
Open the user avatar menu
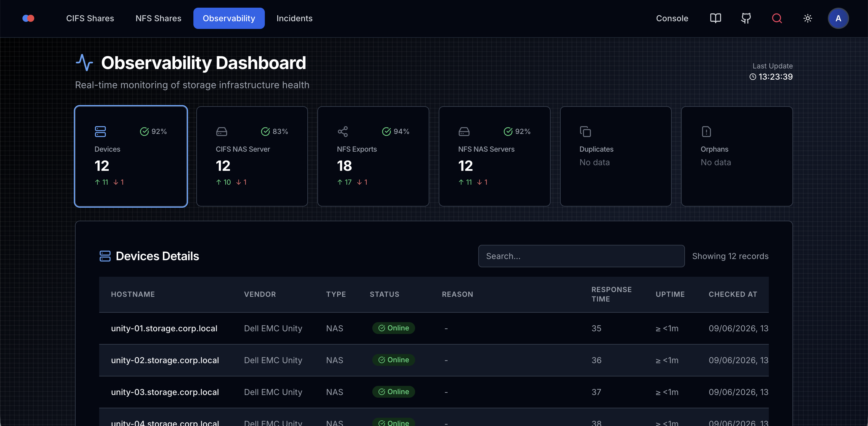pos(838,18)
